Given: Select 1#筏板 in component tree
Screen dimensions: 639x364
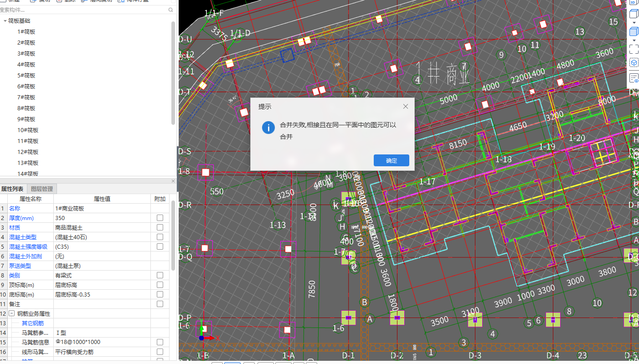Looking at the screenshot, I should coord(26,32).
